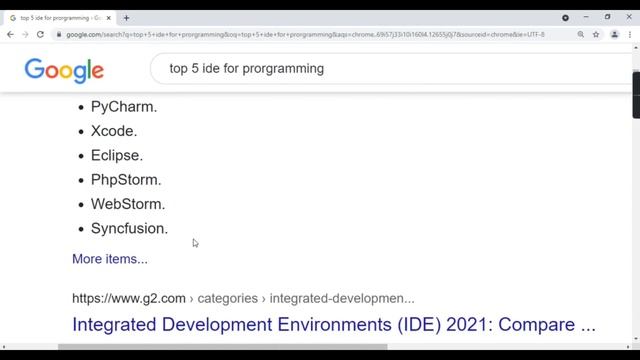Click the circular media indicator icon in title bar

[565, 18]
